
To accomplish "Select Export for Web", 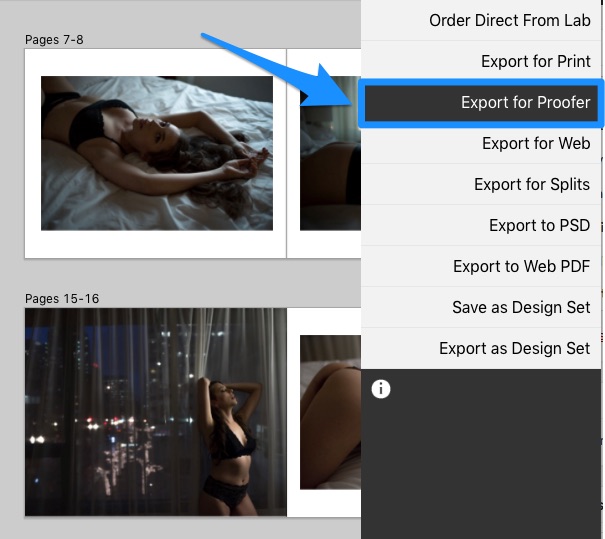I will tap(481, 144).
